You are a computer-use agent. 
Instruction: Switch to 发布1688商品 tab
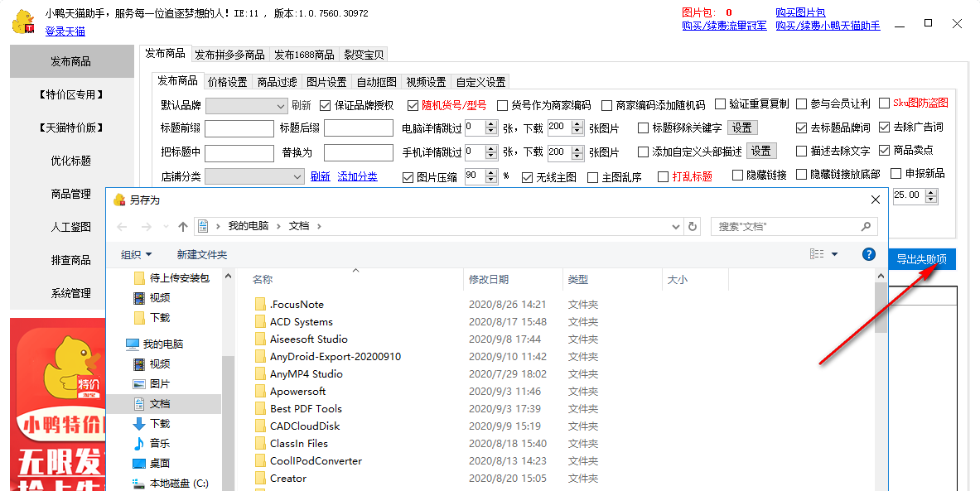pos(304,55)
